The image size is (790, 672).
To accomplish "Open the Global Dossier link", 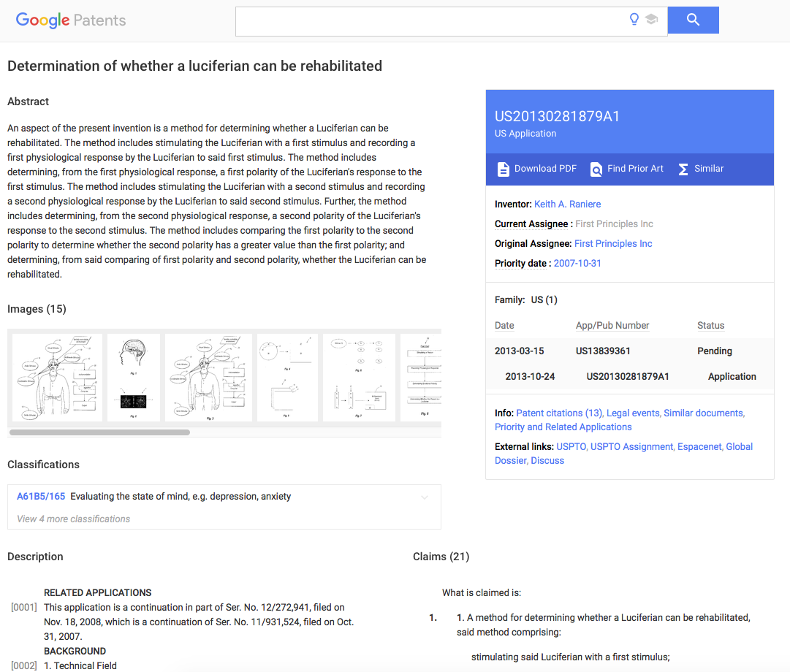I will point(739,447).
